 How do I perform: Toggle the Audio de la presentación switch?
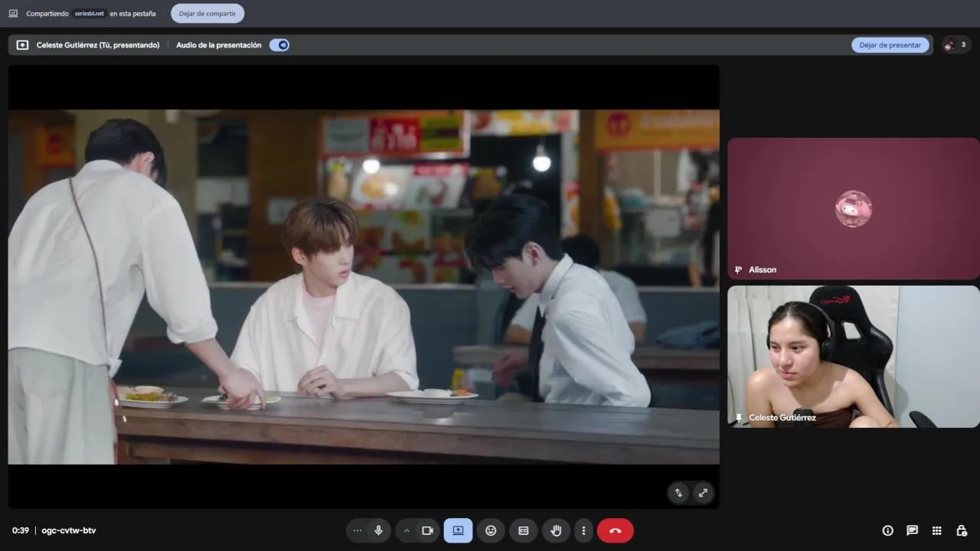[x=279, y=45]
